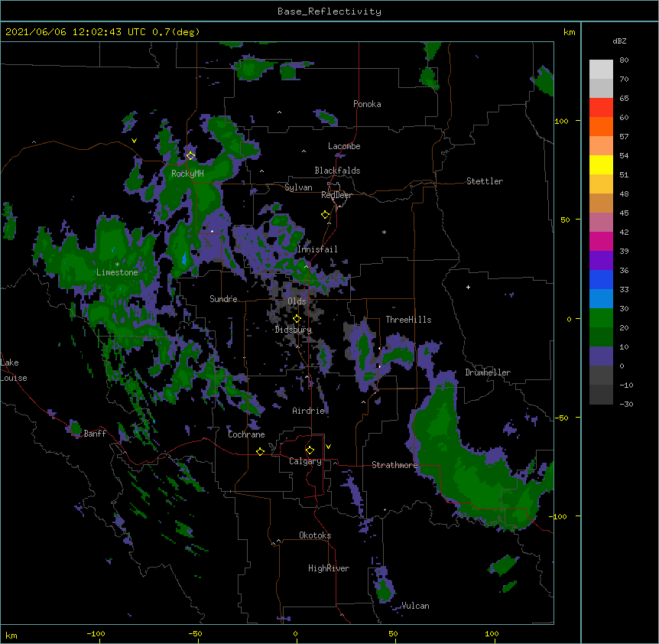Image resolution: width=659 pixels, height=644 pixels.
Task: Click the yellow diamond marker between Olds and Didsbury
Action: [x=297, y=318]
